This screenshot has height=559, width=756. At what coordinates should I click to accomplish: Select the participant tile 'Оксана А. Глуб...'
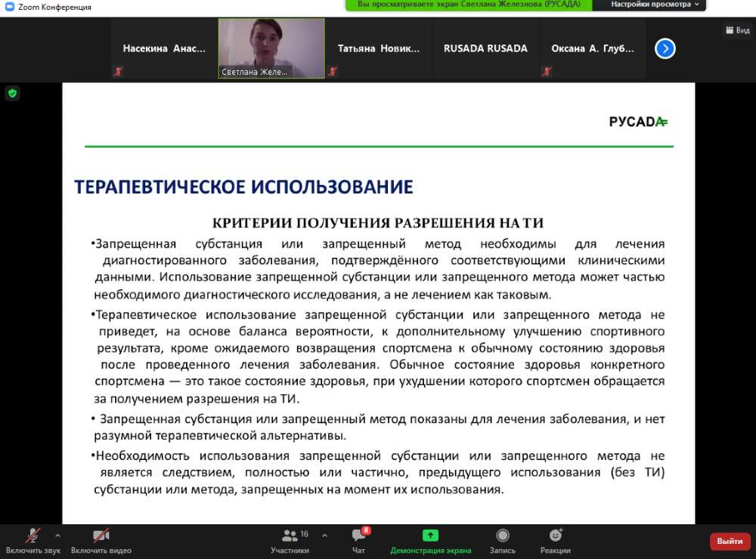(x=593, y=48)
